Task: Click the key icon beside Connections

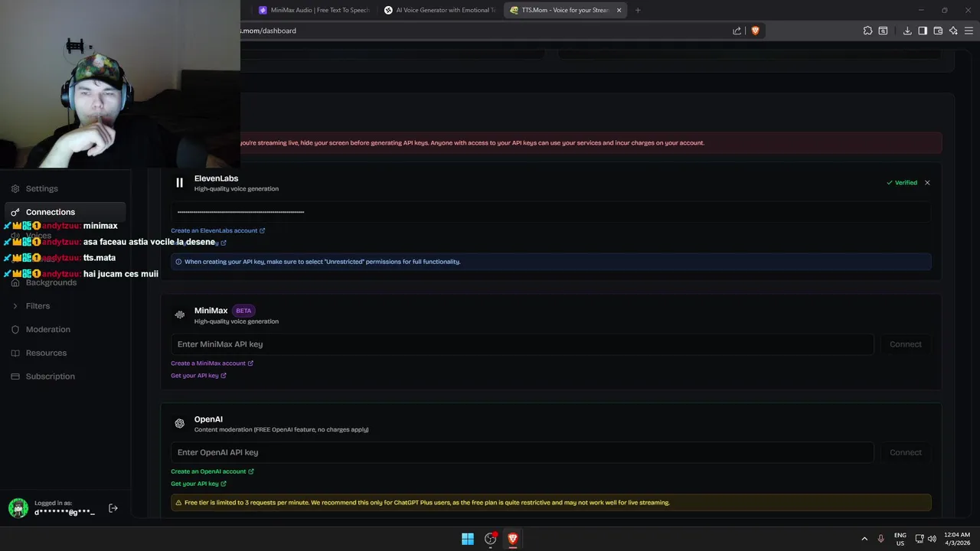Action: pos(15,212)
